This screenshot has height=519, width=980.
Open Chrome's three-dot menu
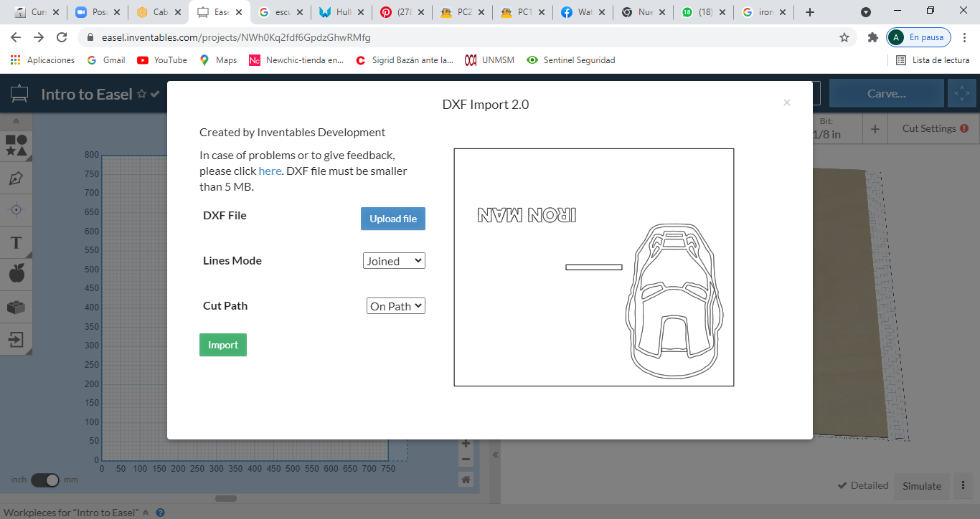tap(964, 37)
